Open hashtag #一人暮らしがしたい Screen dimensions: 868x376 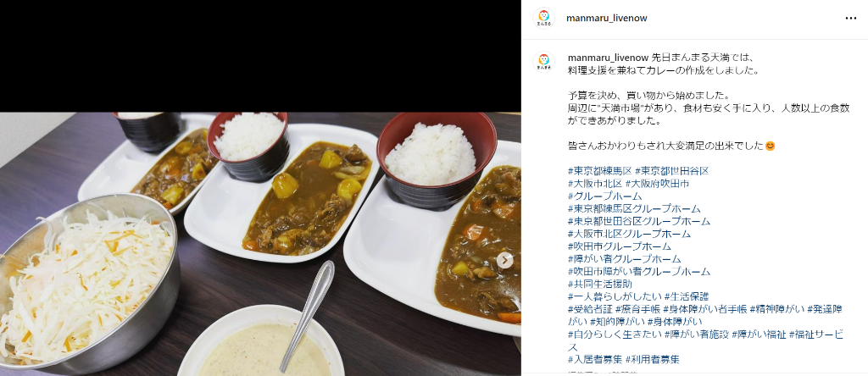point(615,297)
